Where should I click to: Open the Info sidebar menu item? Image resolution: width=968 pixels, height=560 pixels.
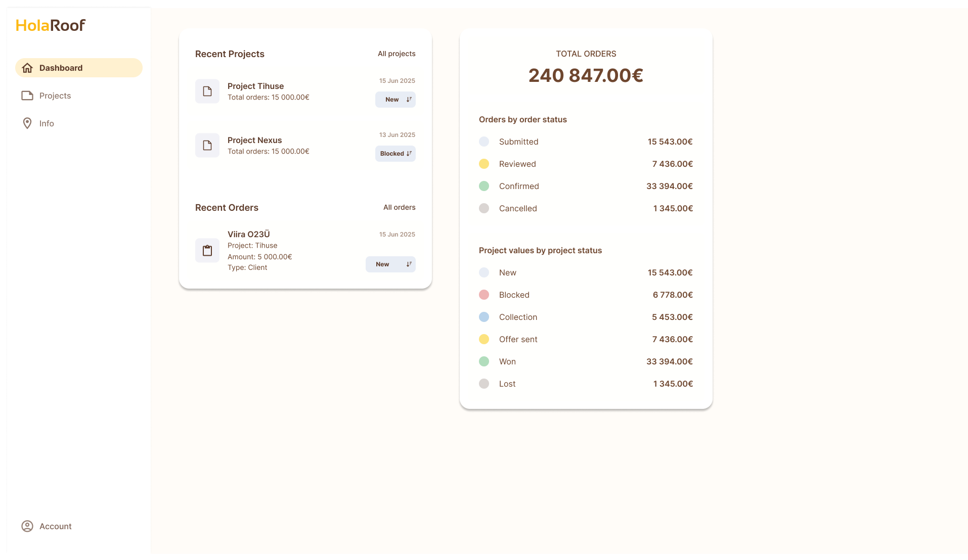(47, 123)
